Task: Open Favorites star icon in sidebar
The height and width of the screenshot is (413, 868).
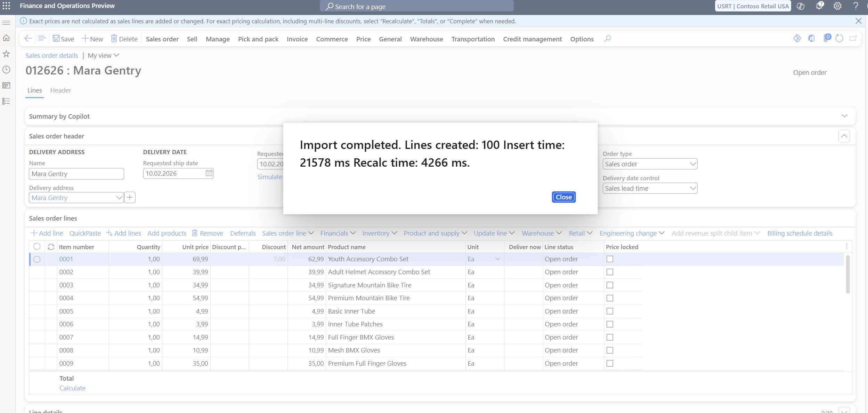Action: [x=6, y=54]
